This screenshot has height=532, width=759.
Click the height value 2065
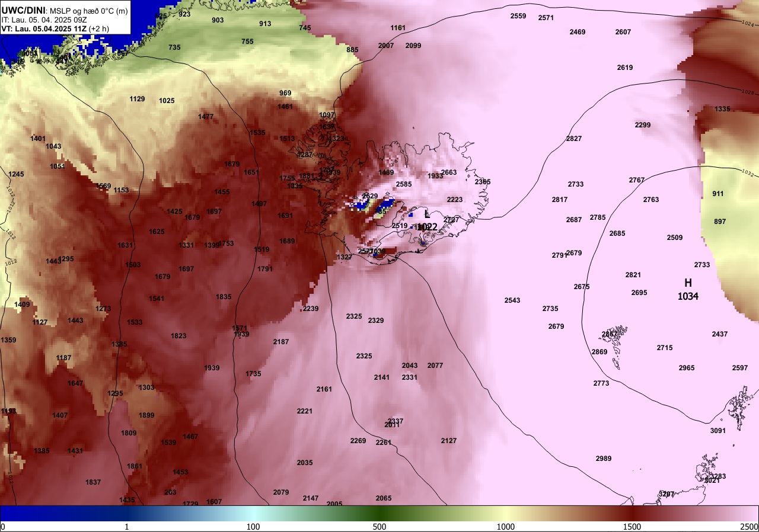384,498
